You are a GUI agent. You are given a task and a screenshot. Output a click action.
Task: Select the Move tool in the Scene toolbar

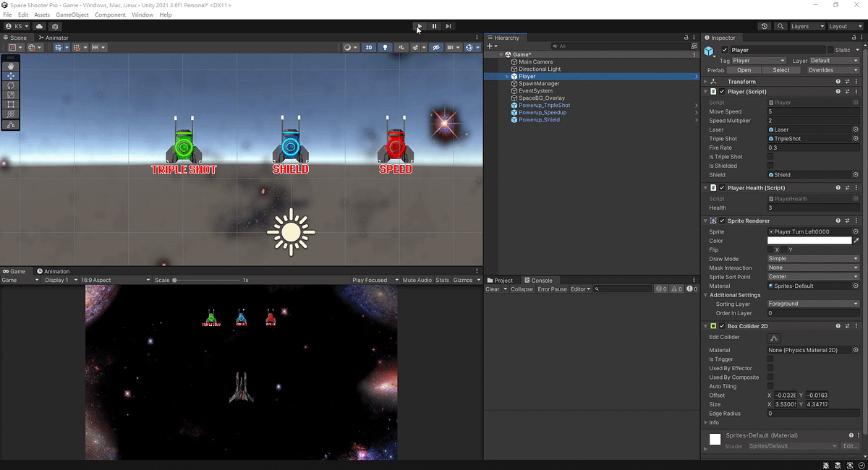(x=11, y=76)
